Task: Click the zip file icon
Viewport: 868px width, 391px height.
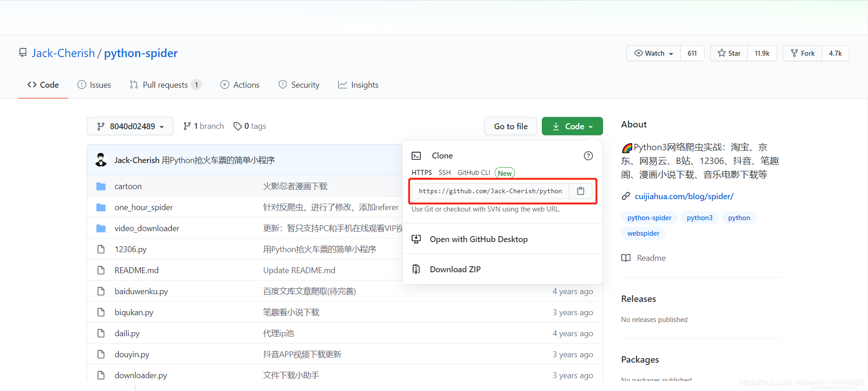Action: click(x=416, y=269)
